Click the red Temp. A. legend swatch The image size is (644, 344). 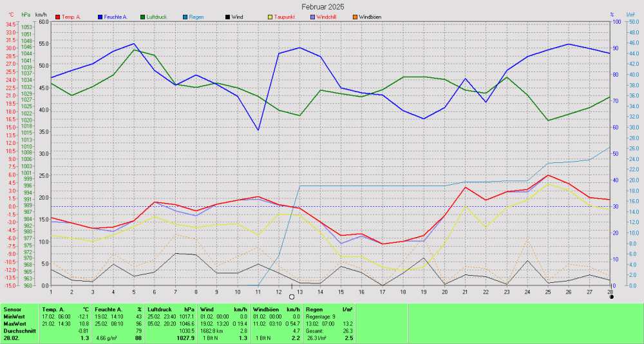pos(58,17)
